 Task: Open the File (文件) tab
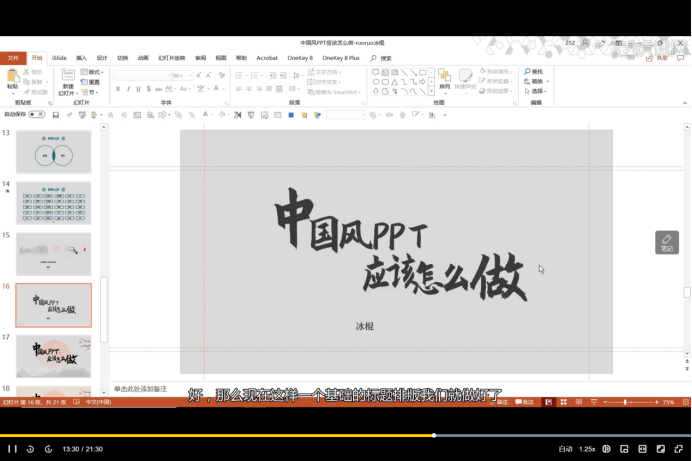13,58
